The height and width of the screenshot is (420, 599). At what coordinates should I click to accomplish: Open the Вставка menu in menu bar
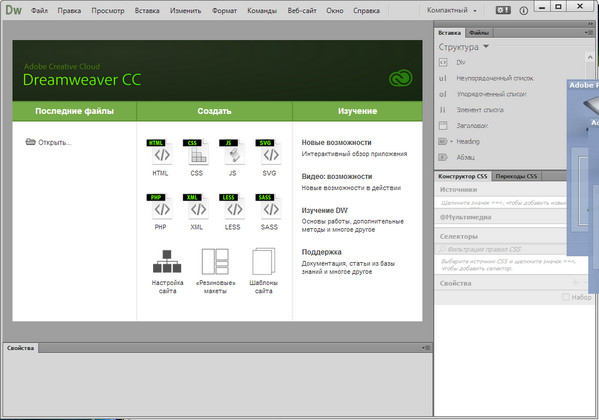point(147,11)
